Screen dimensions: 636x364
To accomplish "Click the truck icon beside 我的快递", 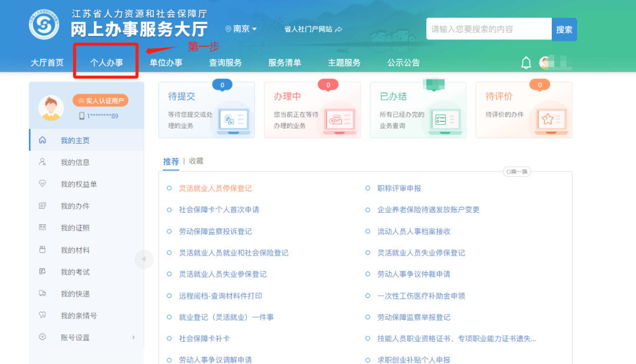I will 42,293.
